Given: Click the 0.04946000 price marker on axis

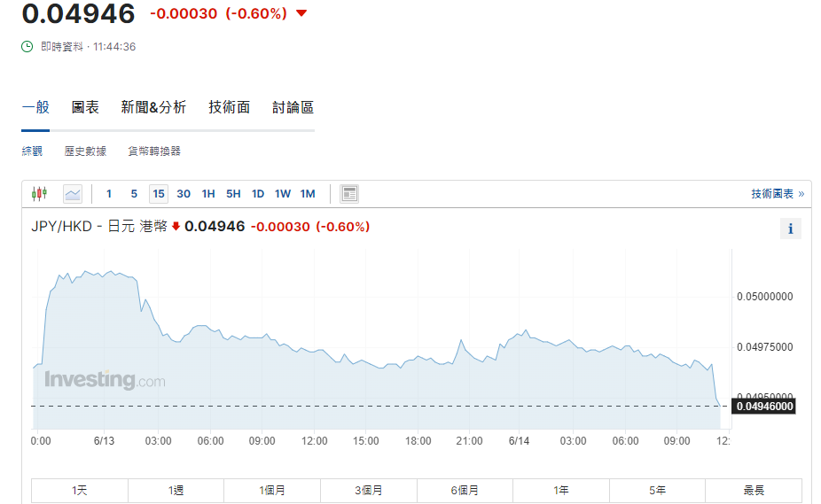Looking at the screenshot, I should [762, 406].
